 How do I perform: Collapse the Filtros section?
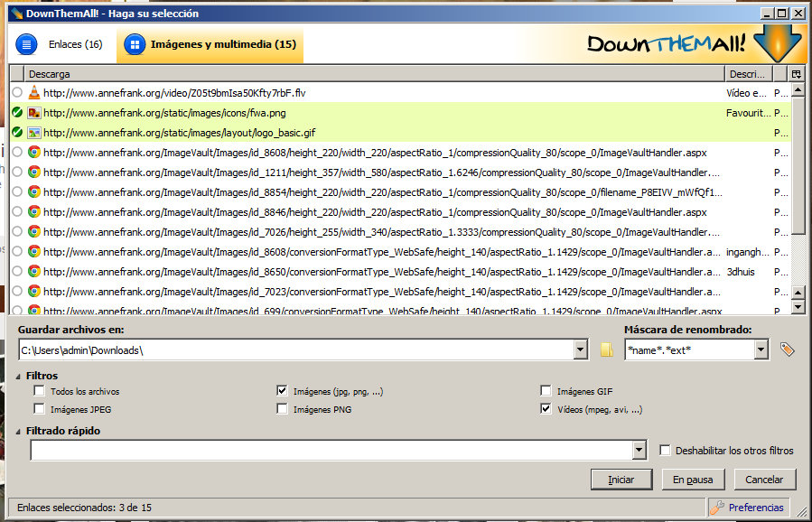click(19, 377)
